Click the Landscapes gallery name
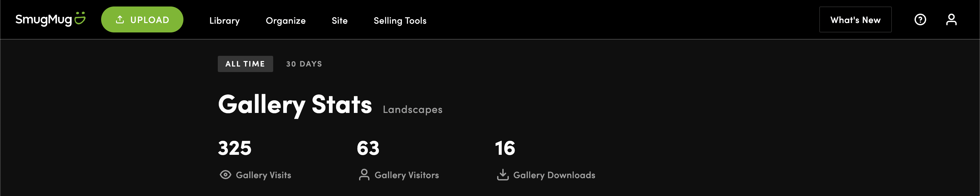Viewport: 980px width, 196px height. pos(413,110)
